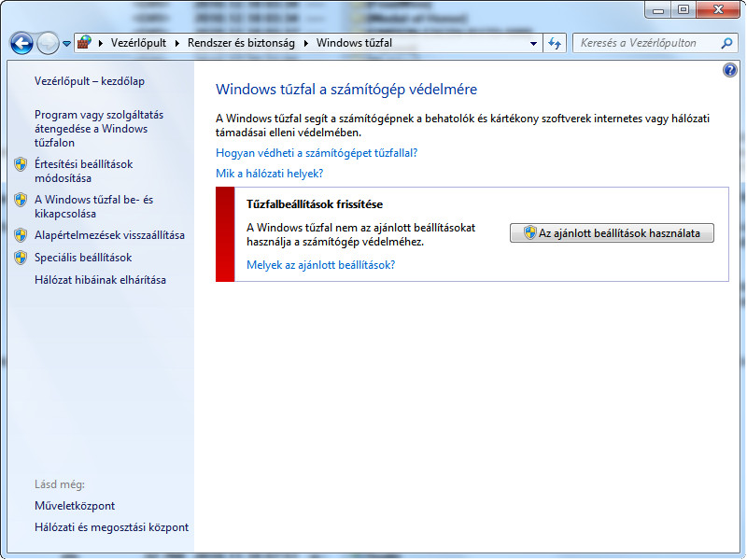This screenshot has width=747, height=560.
Task: Click the magnifier search icon
Action: click(x=727, y=43)
